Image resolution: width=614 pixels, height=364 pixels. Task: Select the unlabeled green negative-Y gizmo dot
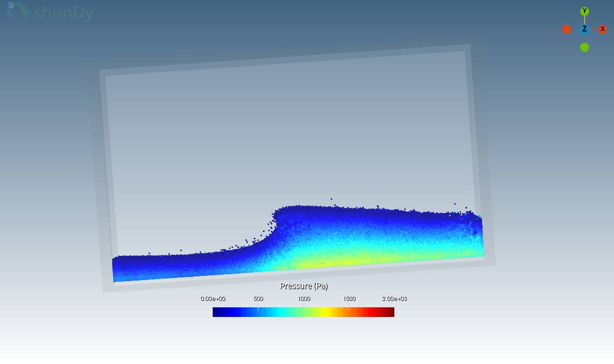click(585, 48)
